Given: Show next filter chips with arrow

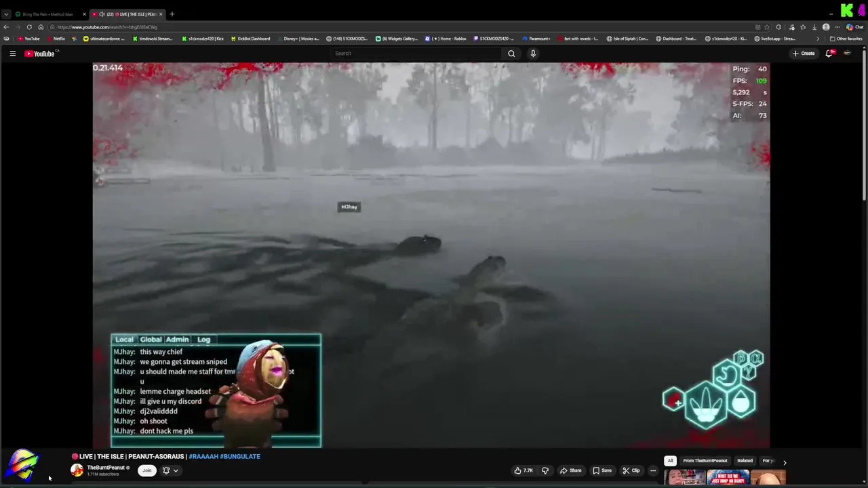Looking at the screenshot, I should 785,462.
